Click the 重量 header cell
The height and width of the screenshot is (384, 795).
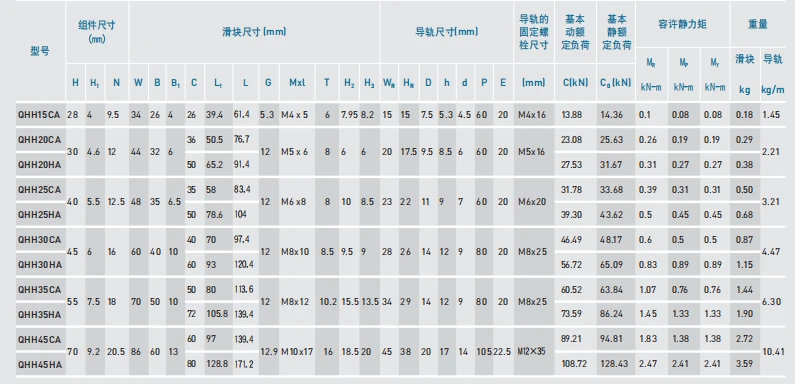tap(757, 24)
